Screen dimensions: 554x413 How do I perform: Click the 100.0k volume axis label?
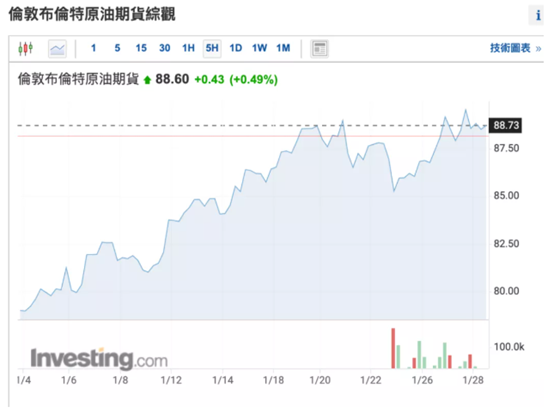point(509,347)
